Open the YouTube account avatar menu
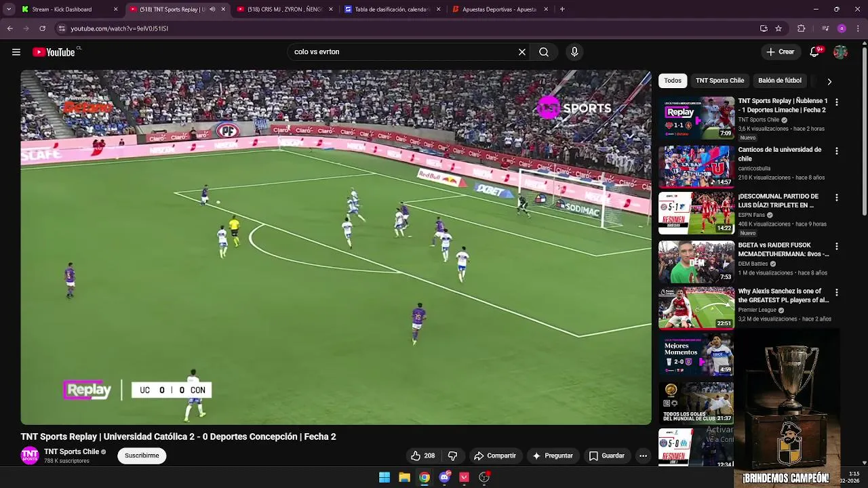The height and width of the screenshot is (488, 868). pos(840,52)
